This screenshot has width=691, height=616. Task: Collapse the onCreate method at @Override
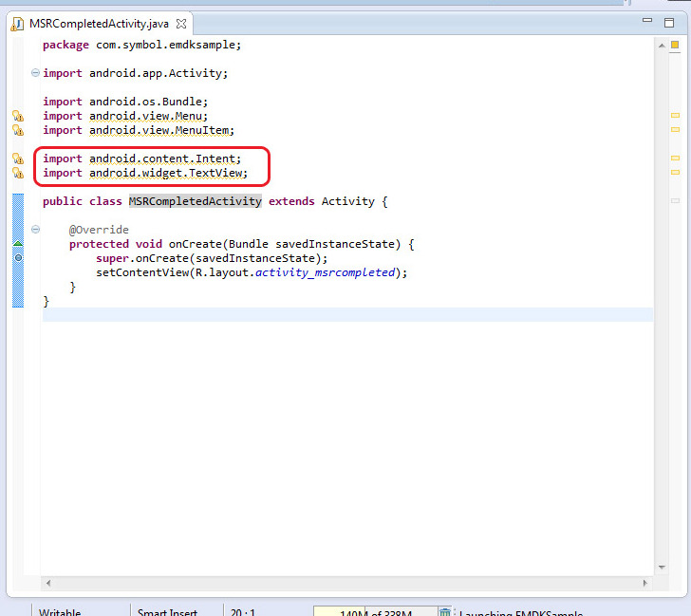tap(35, 230)
